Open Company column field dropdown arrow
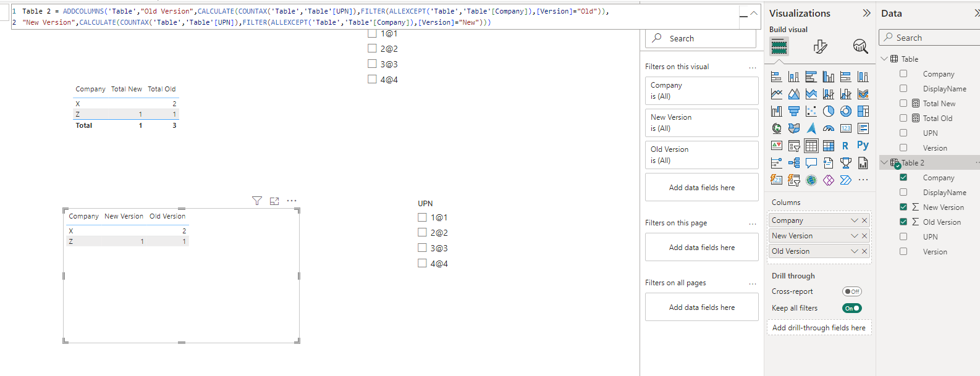The height and width of the screenshot is (376, 980). 855,220
